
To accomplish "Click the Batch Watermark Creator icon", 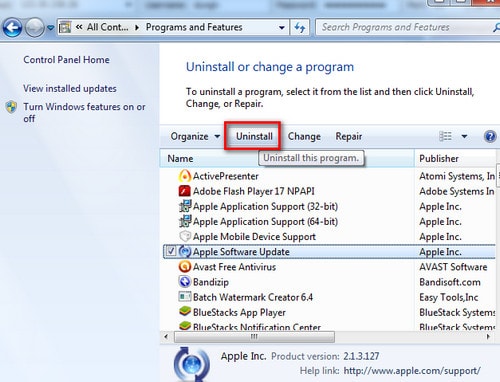I will pos(185,297).
